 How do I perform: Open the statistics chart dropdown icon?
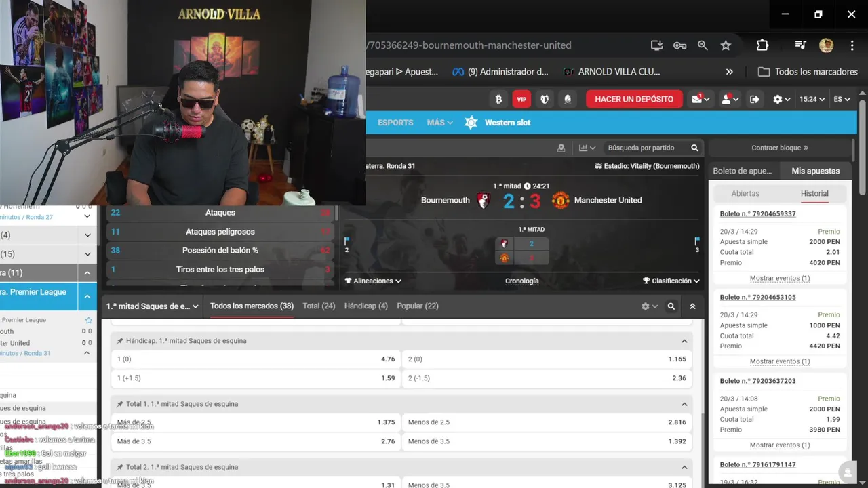pos(587,148)
